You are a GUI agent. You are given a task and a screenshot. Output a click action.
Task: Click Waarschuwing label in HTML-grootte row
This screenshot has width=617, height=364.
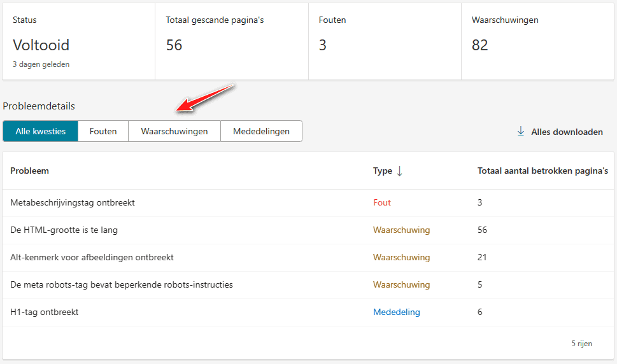401,230
